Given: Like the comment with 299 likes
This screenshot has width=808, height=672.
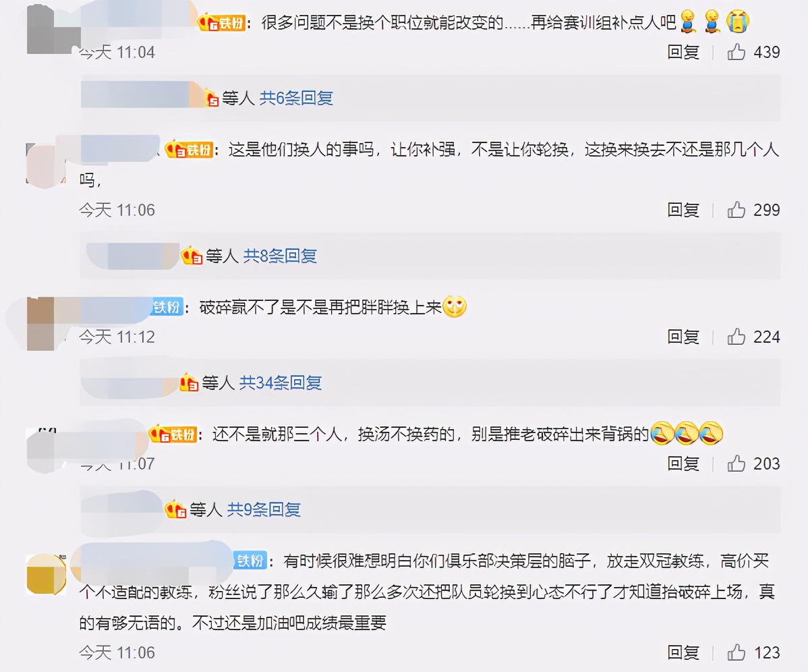Looking at the screenshot, I should coord(737,210).
